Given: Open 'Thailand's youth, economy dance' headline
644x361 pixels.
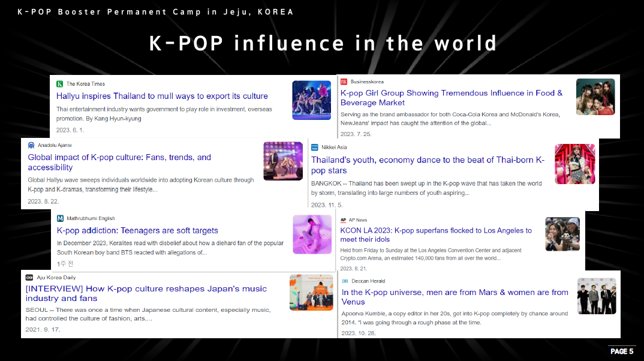Looking at the screenshot, I should click(428, 165).
